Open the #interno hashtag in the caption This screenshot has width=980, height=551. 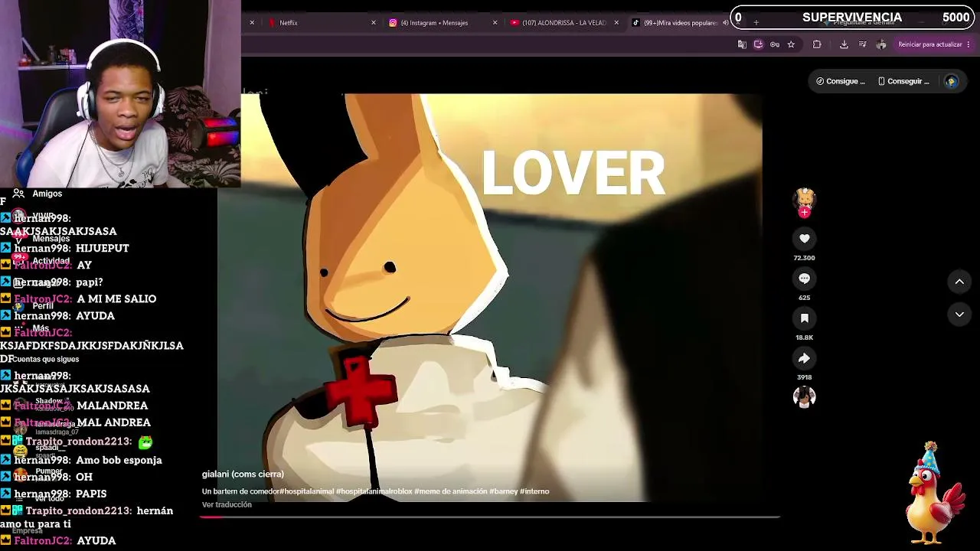click(x=534, y=491)
